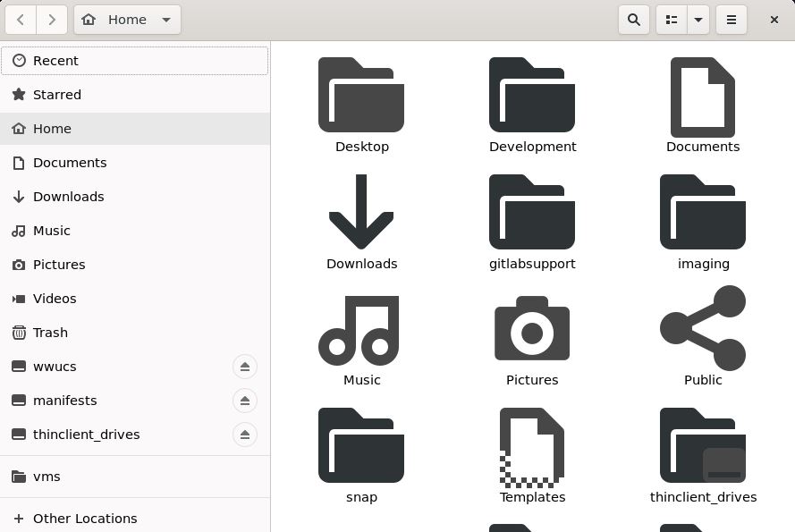Screen dimensions: 795x532
Task: Open vms bookmark in sidebar
Action: point(135,477)
